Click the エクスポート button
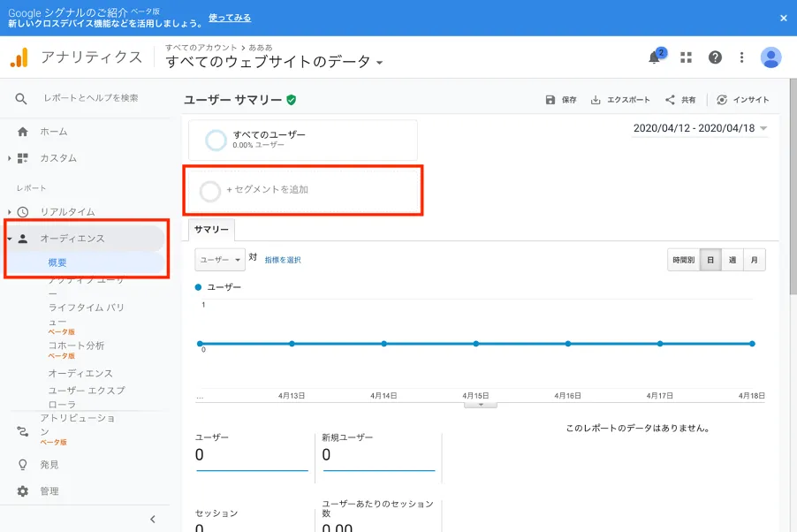 pyautogui.click(x=620, y=100)
